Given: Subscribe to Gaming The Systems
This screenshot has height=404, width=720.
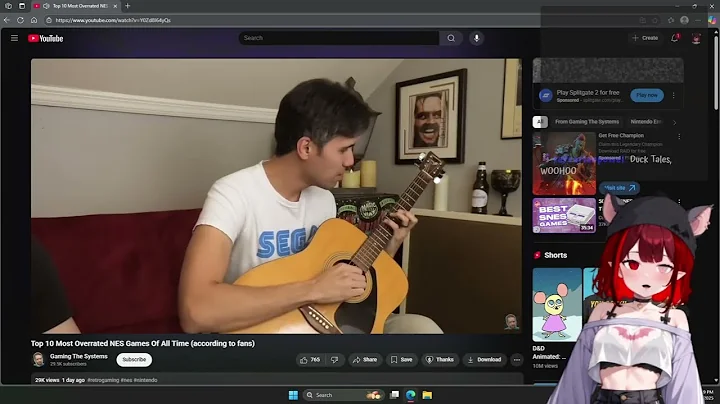Looking at the screenshot, I should 134,359.
